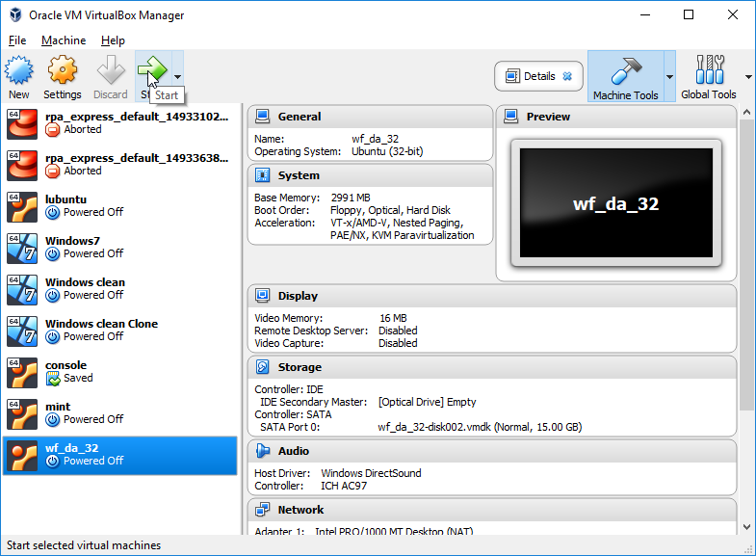756x556 pixels.
Task: Open the System section header title
Action: pos(299,175)
